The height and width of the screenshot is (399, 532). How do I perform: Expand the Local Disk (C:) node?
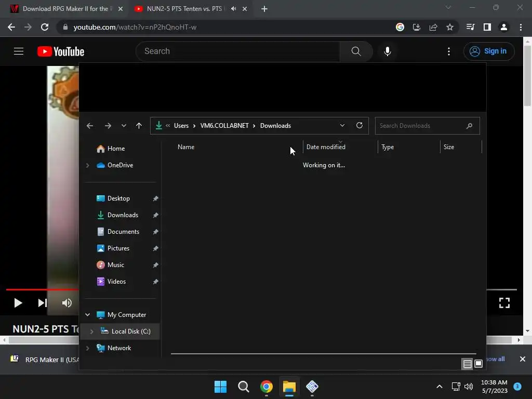[x=91, y=331]
